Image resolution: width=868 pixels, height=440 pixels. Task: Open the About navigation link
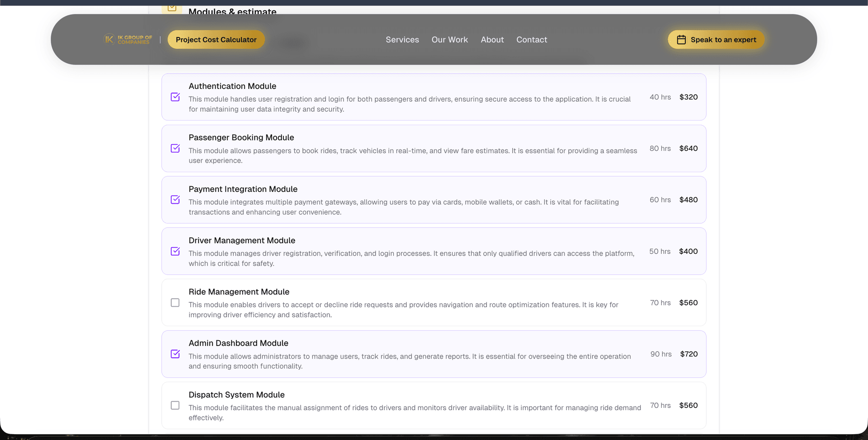(x=492, y=40)
